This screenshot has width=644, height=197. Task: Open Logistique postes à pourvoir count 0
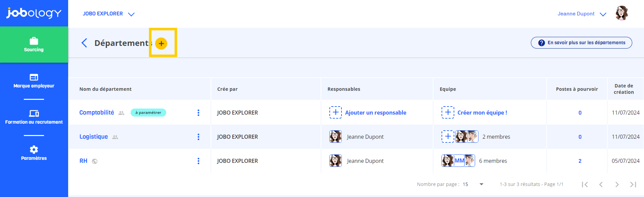click(580, 137)
